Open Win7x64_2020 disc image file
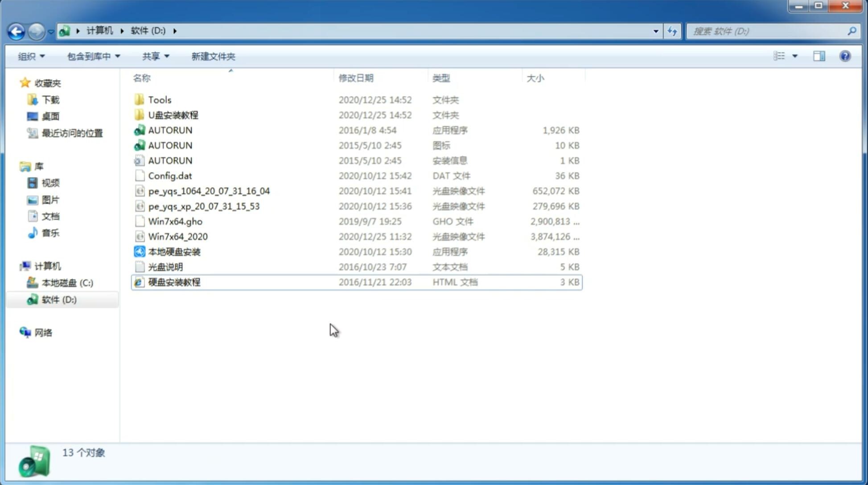Image resolution: width=868 pixels, height=485 pixels. point(177,237)
